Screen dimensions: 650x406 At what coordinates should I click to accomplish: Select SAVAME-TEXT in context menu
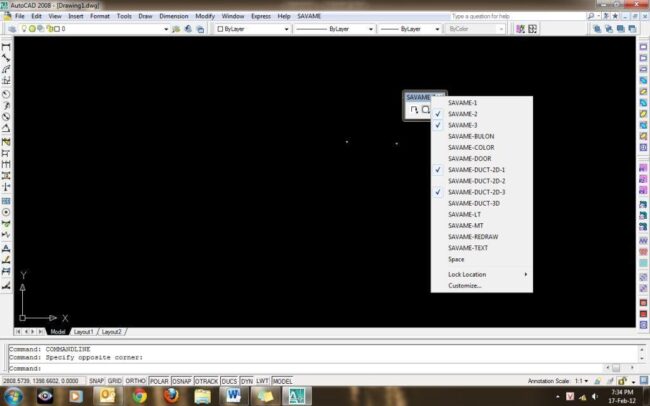click(482, 248)
